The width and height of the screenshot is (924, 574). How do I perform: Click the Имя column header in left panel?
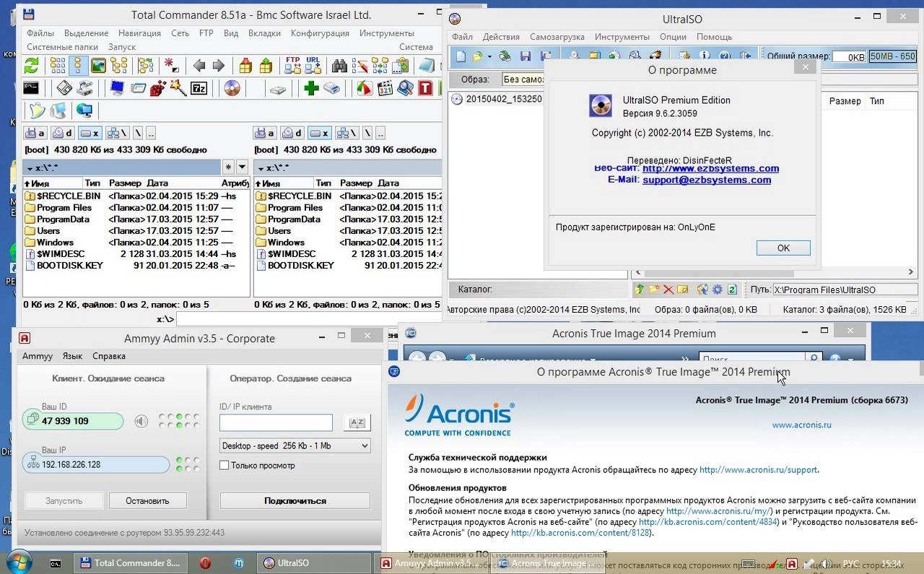53,183
